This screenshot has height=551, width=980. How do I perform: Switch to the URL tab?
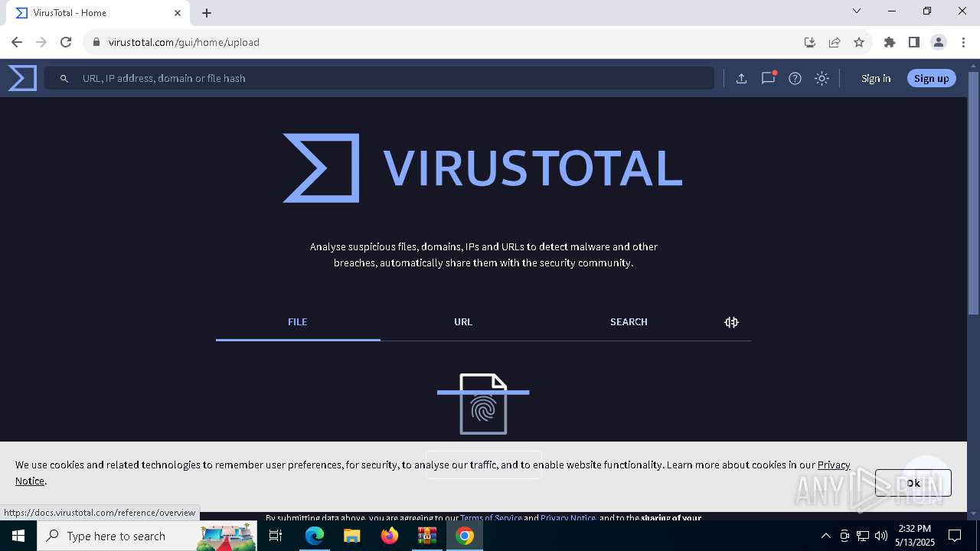463,322
